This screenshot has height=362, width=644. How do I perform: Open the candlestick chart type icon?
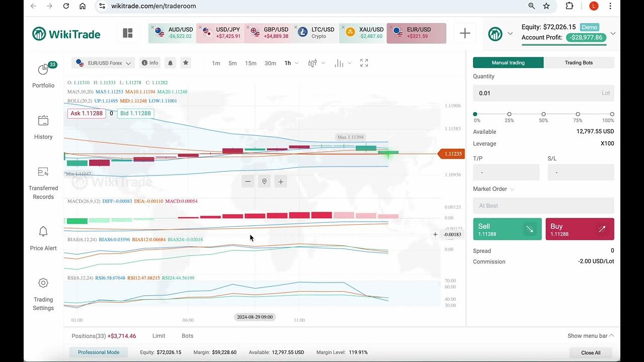tap(312, 63)
